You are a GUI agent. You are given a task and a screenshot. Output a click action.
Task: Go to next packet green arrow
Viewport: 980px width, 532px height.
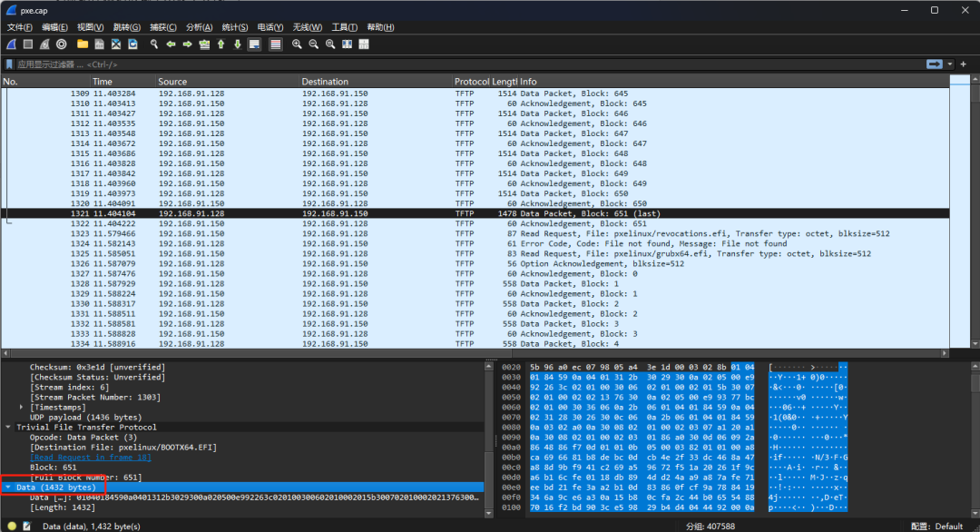pos(187,44)
